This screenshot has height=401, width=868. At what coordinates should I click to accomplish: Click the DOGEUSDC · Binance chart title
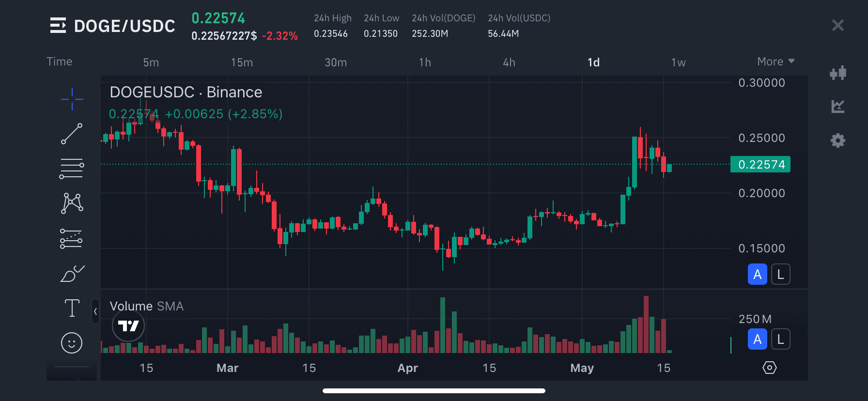pos(186,92)
